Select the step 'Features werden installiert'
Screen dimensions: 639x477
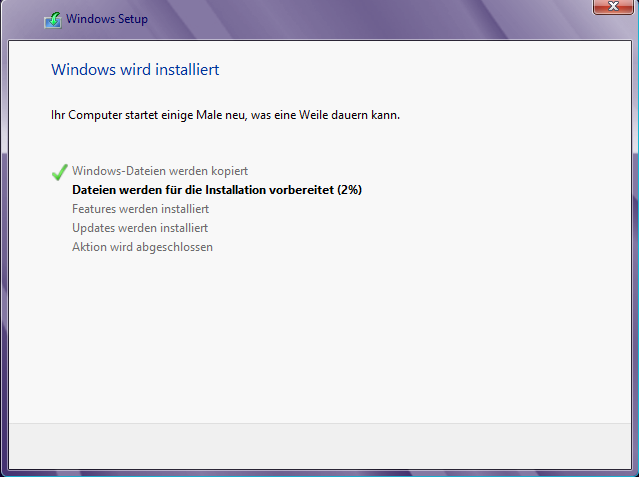141,209
